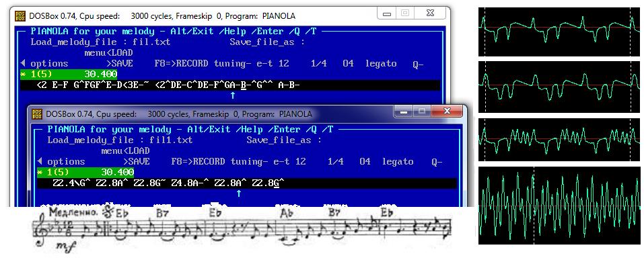Click F8=>RECORD in the front window

pyautogui.click(x=198, y=161)
